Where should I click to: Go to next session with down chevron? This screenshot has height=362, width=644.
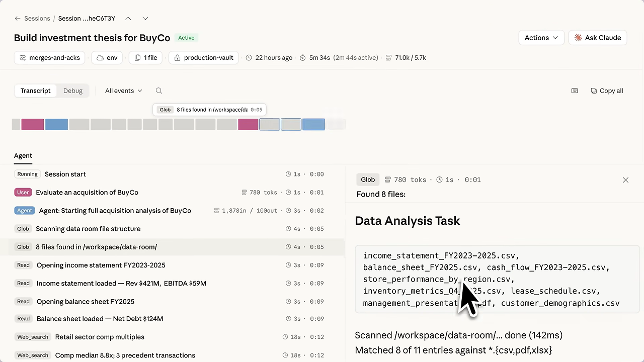click(145, 19)
